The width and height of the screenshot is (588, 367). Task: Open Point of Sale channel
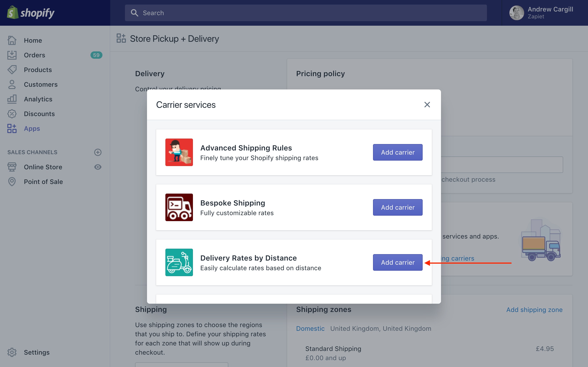[x=43, y=182]
